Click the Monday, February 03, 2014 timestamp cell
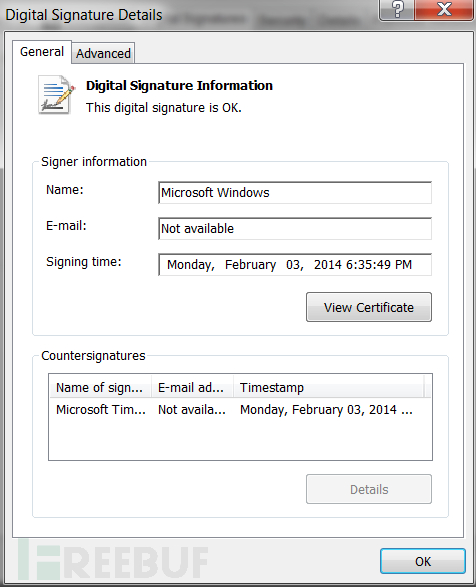476x587 pixels. (x=326, y=410)
